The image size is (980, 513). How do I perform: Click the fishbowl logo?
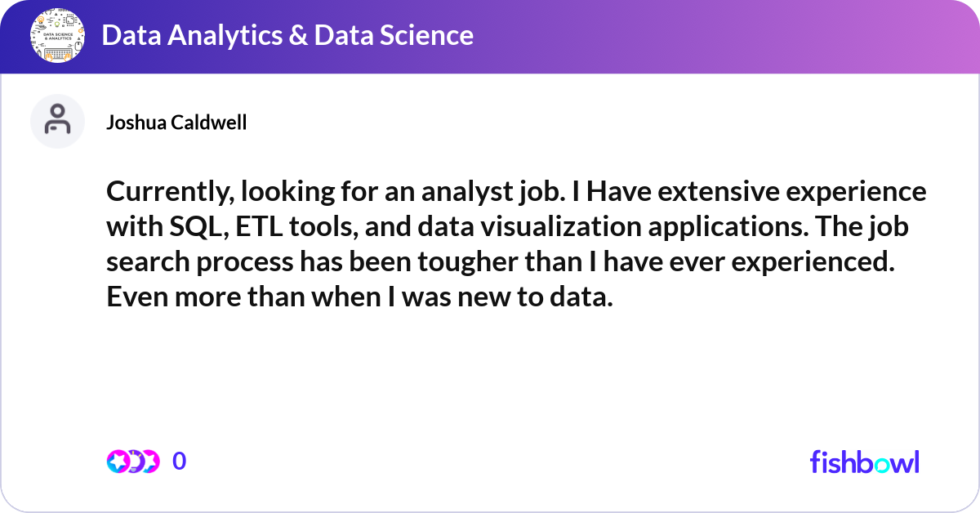coord(865,462)
